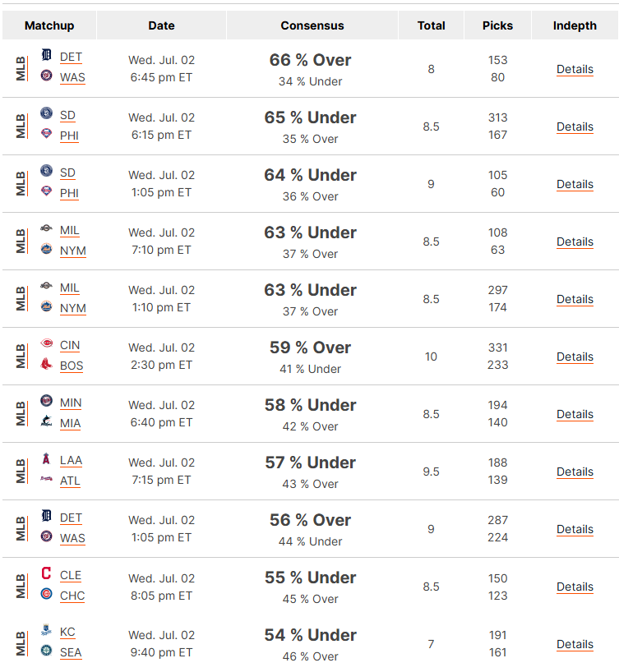Click the Atlanta Braves logo icon
This screenshot has height=672, width=619.
(x=46, y=479)
